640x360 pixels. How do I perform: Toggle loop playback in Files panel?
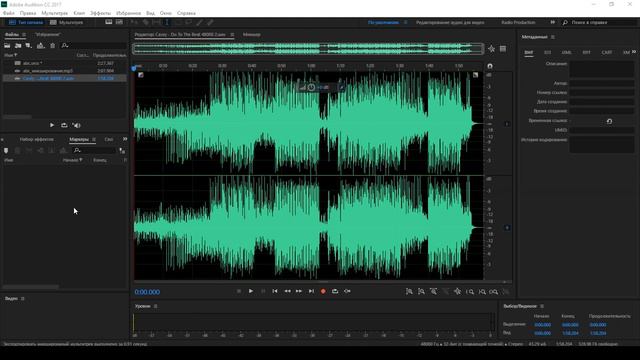click(64, 125)
